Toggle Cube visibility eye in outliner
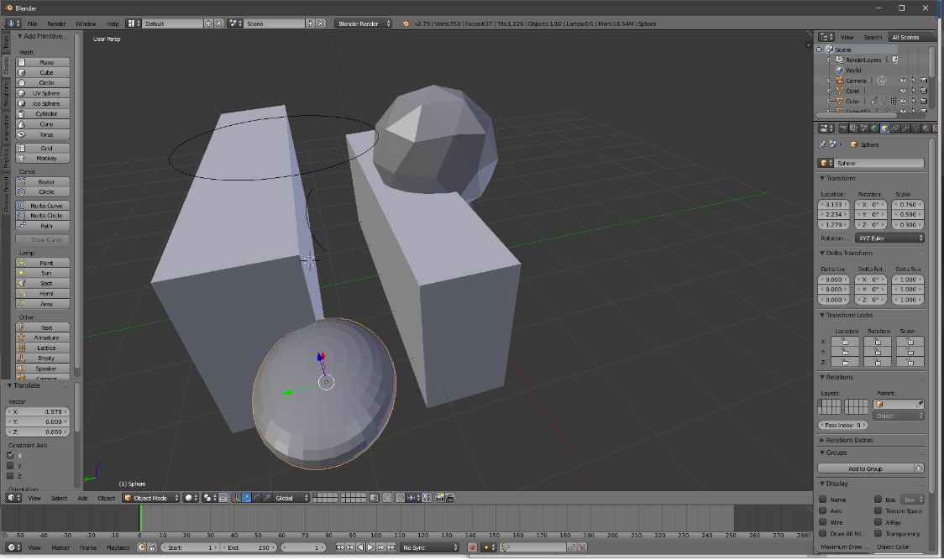944x560 pixels. coord(903,101)
